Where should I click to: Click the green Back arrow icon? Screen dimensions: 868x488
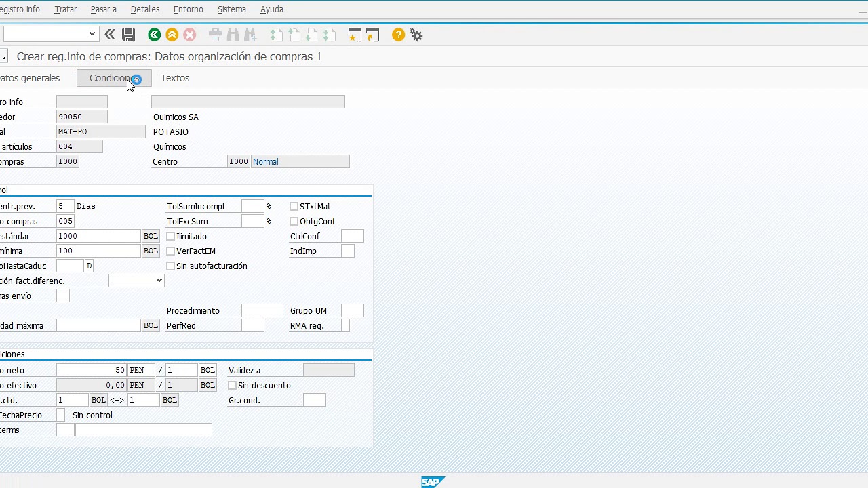(x=154, y=35)
